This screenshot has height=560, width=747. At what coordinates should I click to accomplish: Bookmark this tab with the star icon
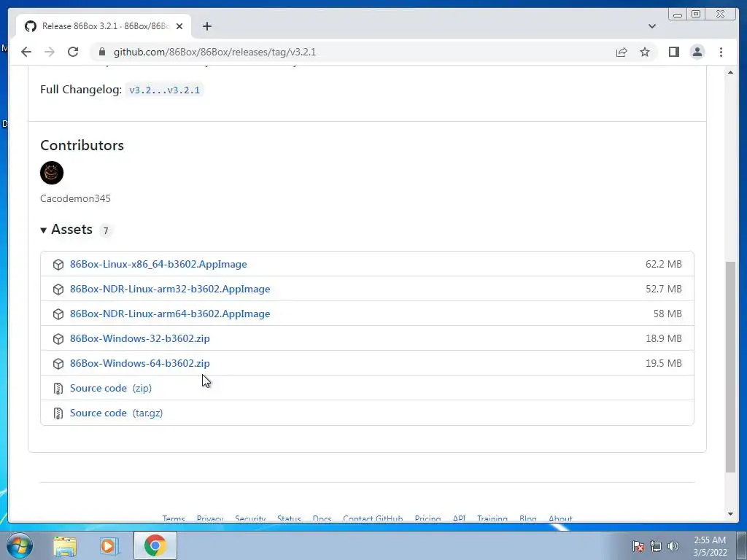pos(645,52)
